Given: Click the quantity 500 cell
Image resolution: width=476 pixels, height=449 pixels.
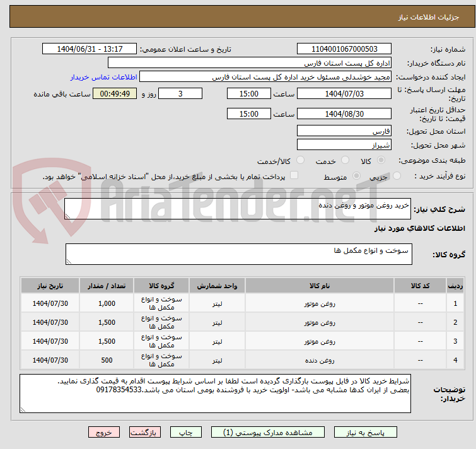Looking at the screenshot, I should 107,360.
